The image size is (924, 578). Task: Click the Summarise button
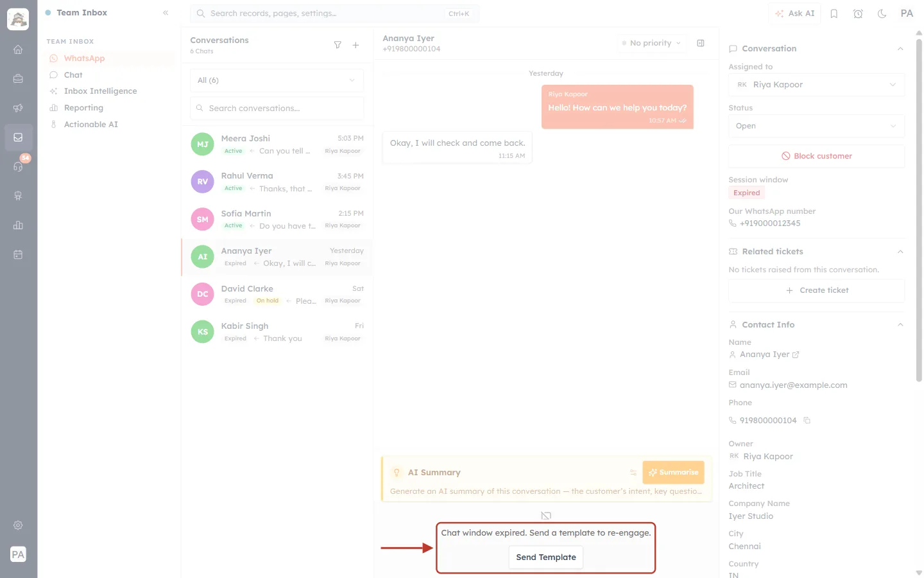pyautogui.click(x=673, y=473)
